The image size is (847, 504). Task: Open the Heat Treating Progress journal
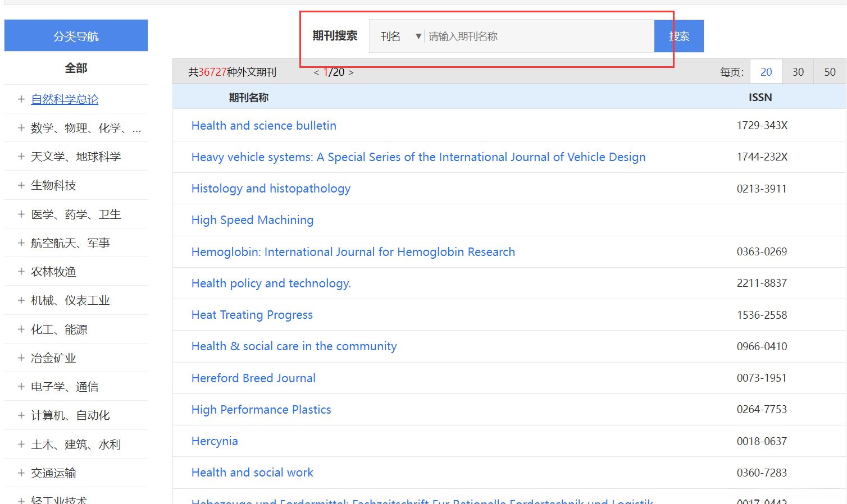(252, 315)
